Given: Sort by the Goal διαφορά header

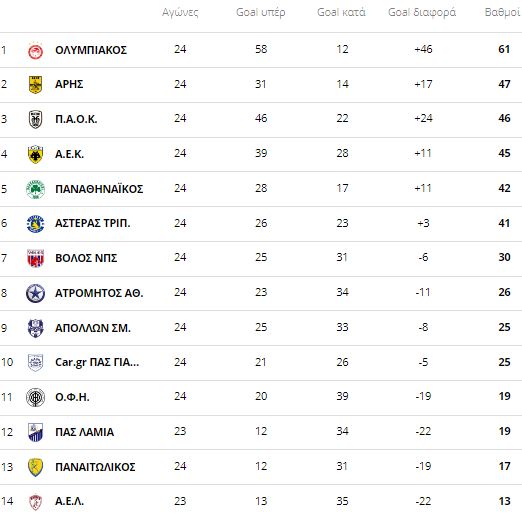Looking at the screenshot, I should [422, 13].
